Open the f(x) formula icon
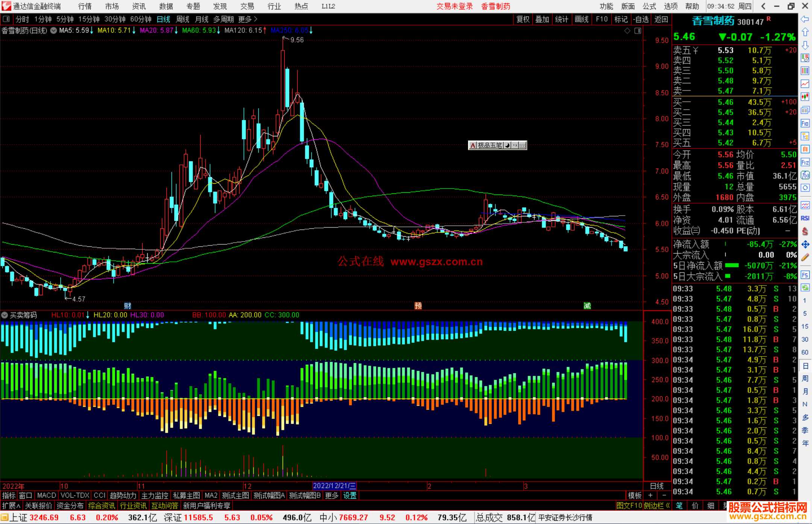812x524 pixels. pyautogui.click(x=805, y=175)
